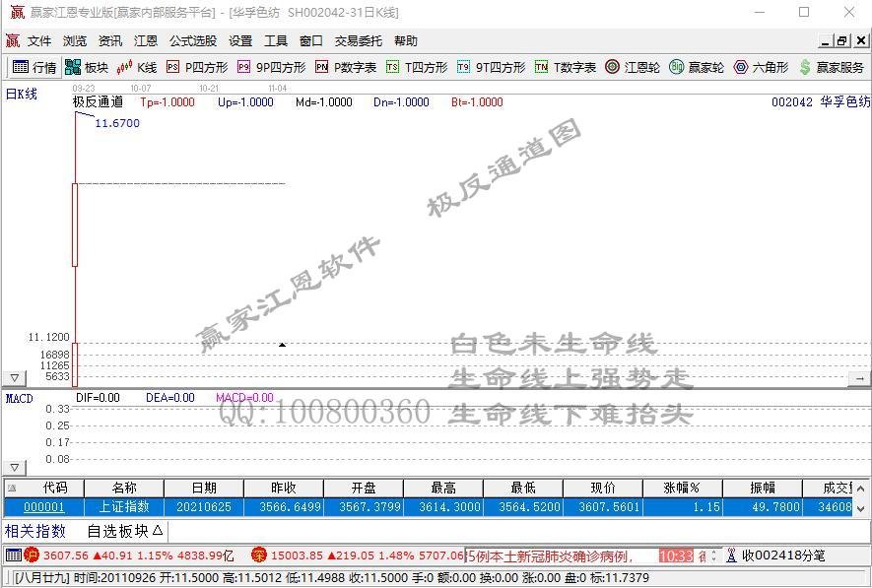Restore the inner chart window
Viewport: 872px width, 588px height.
tap(842, 40)
